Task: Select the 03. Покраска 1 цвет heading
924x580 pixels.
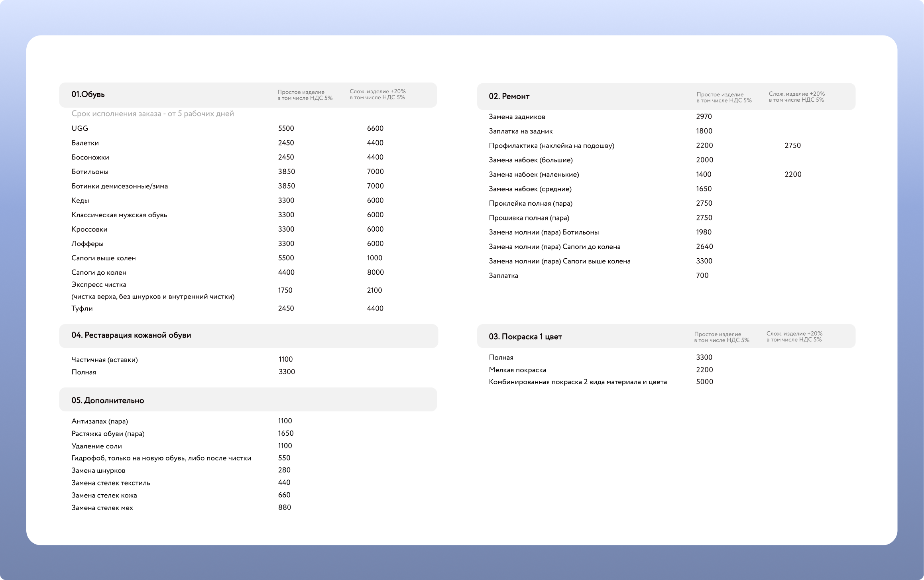Action: pyautogui.click(x=525, y=337)
